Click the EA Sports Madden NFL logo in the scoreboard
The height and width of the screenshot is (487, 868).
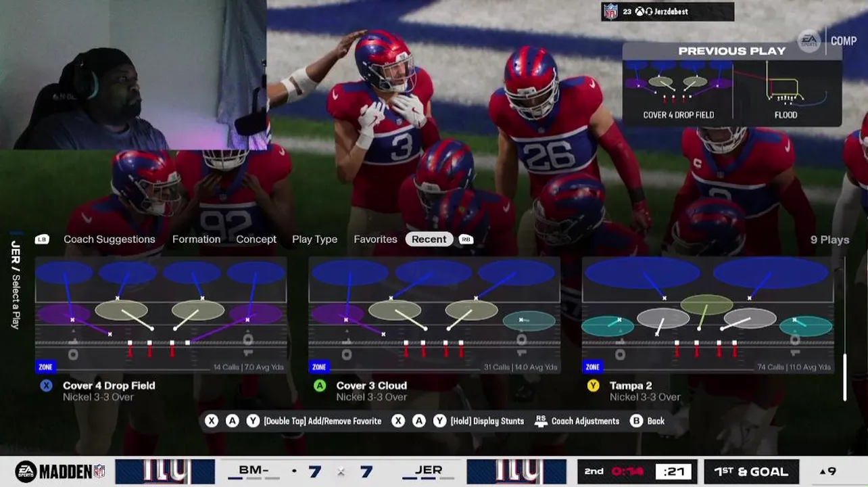(60, 471)
